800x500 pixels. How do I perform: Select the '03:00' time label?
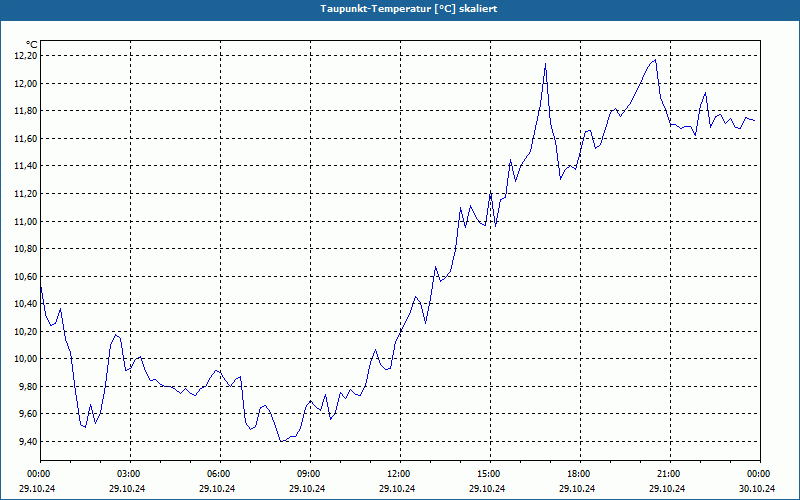coord(127,474)
